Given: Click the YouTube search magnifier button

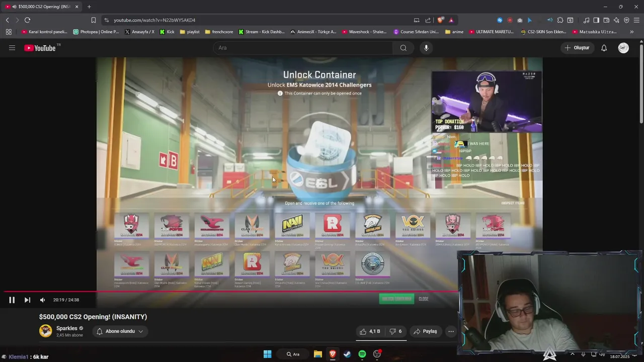Looking at the screenshot, I should tap(403, 48).
